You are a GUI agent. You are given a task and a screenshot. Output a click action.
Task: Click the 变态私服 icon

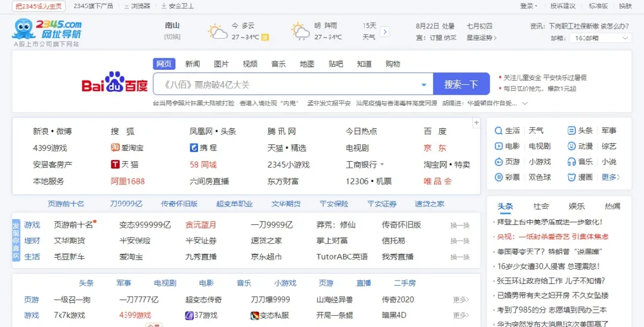point(255,316)
